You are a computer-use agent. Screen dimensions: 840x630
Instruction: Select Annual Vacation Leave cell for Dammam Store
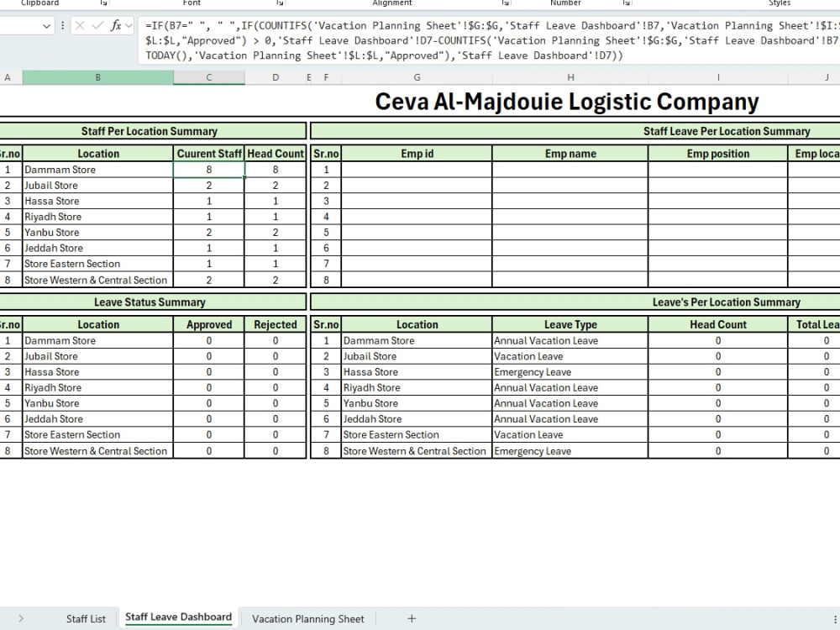click(570, 341)
